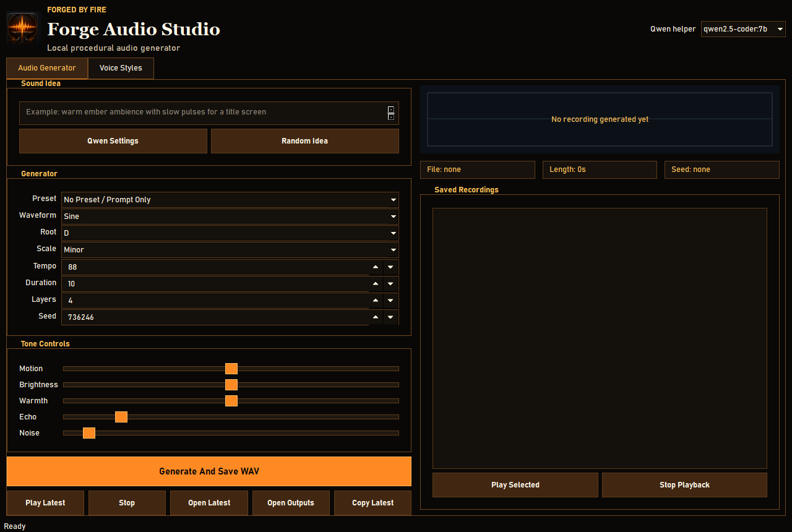Click the Copy Latest button
This screenshot has height=532, width=792.
372,503
